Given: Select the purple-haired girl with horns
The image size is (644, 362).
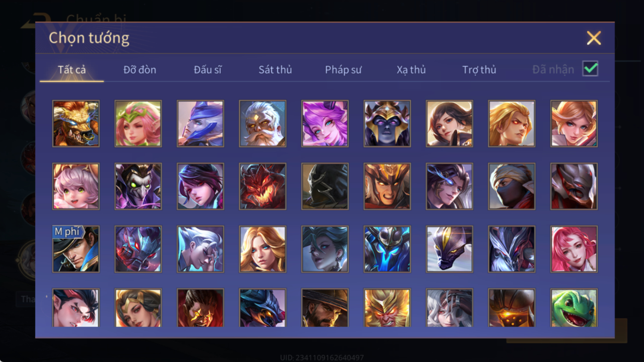Looking at the screenshot, I should pos(325,124).
